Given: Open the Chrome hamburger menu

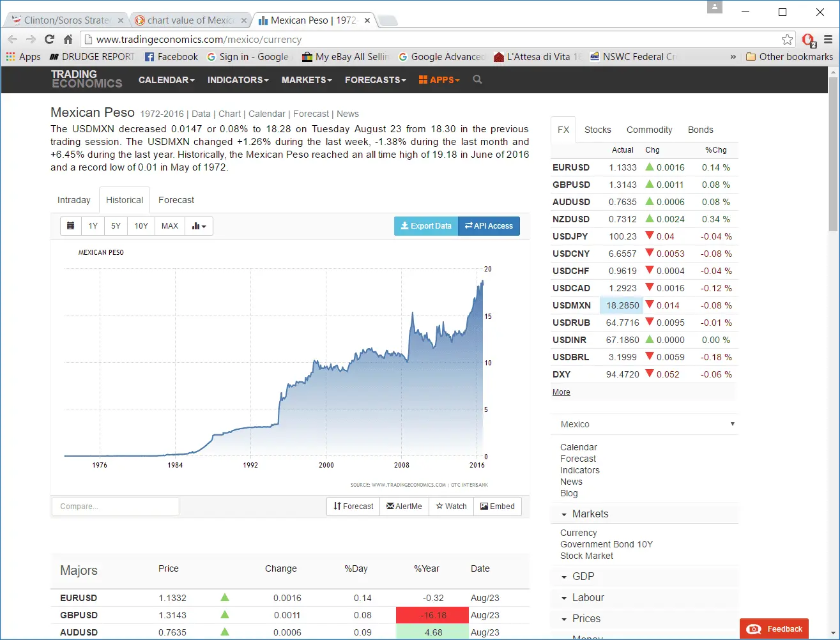Looking at the screenshot, I should (x=828, y=40).
